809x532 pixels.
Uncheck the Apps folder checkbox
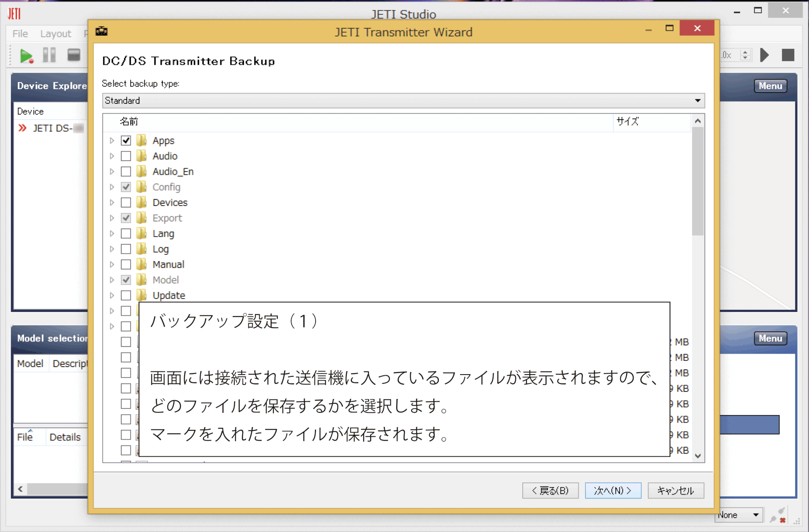126,140
